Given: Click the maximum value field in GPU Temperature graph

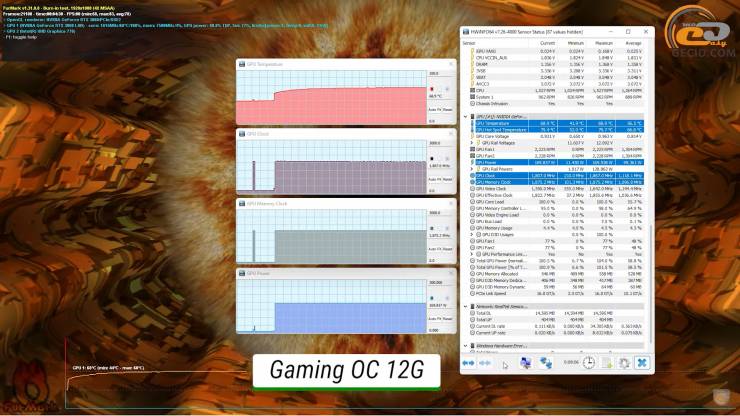Looking at the screenshot, I should [440, 73].
